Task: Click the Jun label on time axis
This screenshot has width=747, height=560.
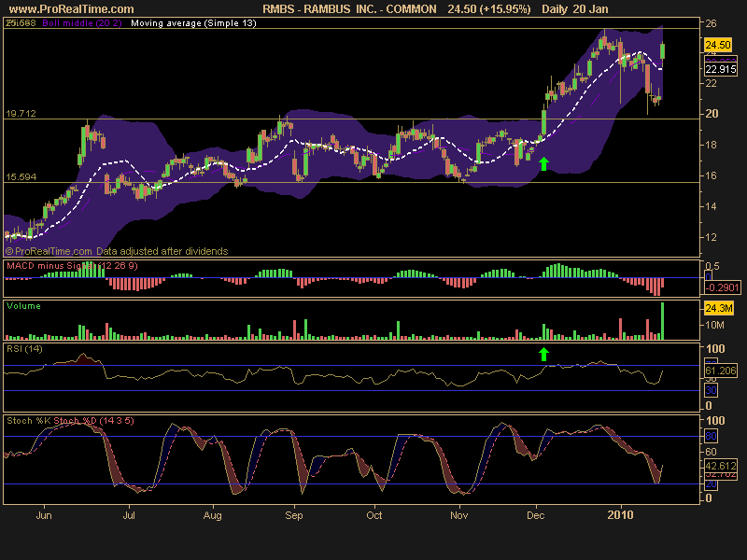Action: pos(44,515)
